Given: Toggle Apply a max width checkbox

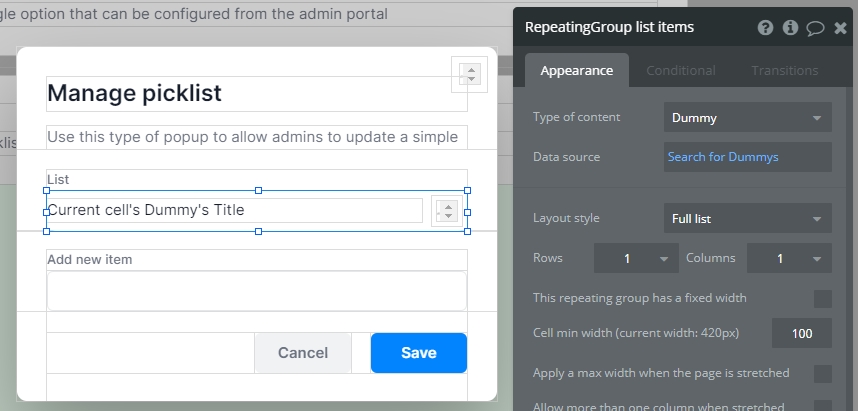Looking at the screenshot, I should 822,373.
